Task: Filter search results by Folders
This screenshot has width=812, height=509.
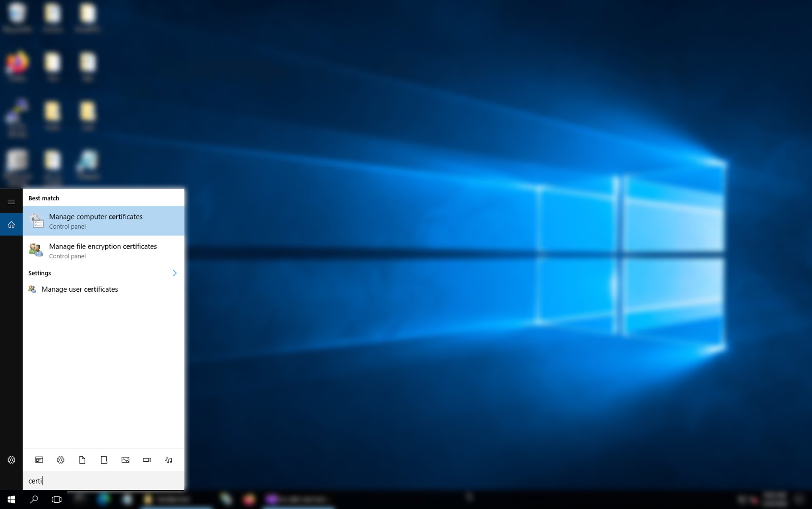Action: [104, 460]
